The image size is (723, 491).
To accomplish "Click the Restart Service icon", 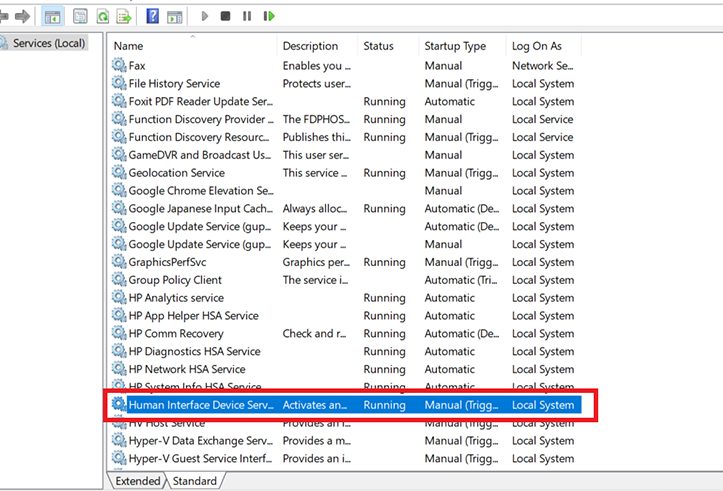I will tap(269, 16).
